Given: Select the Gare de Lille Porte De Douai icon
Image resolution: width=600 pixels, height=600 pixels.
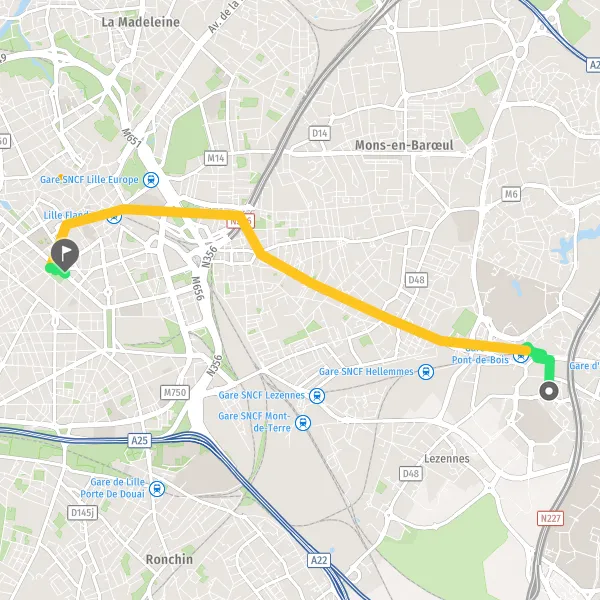Looking at the screenshot, I should (157, 489).
